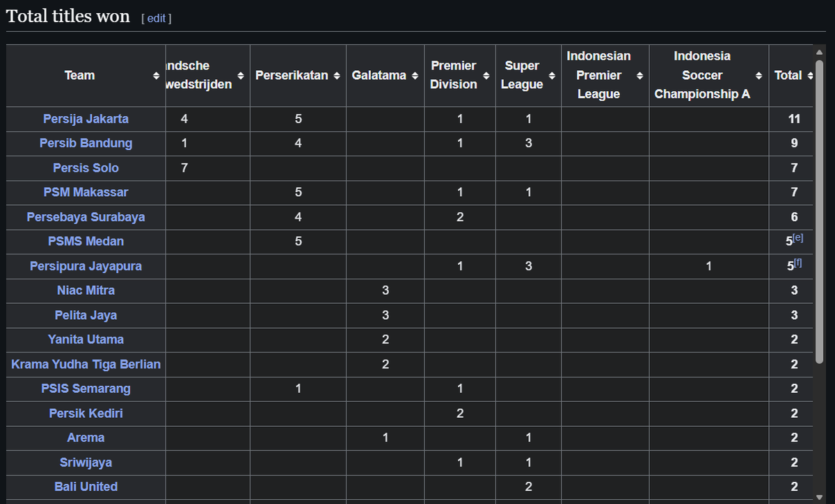Click scrollbar down arrow of table

(x=818, y=498)
